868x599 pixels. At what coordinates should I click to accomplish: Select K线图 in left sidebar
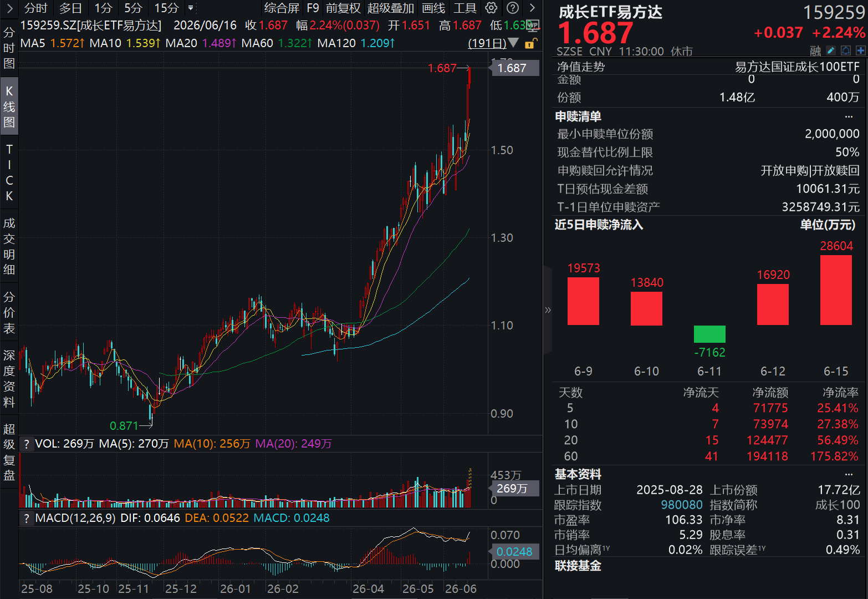9,106
